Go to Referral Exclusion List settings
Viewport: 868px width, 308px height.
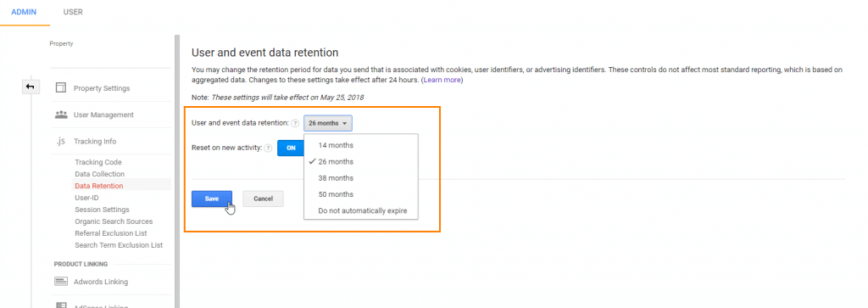(x=111, y=233)
